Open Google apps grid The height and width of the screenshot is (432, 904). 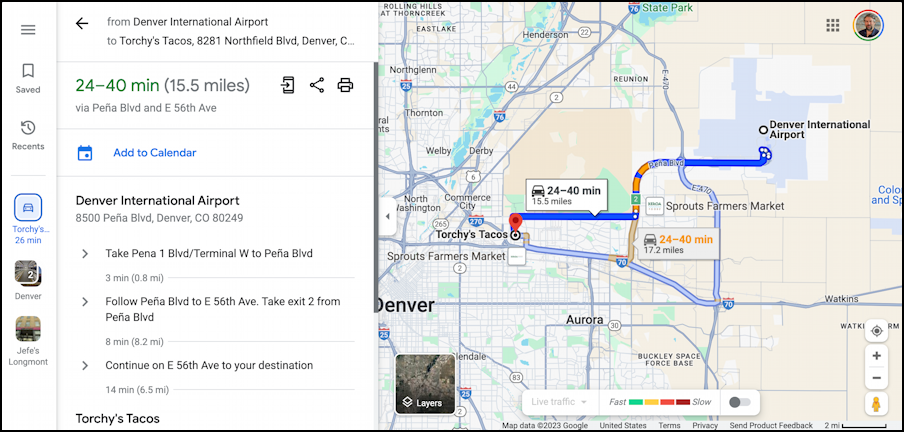coord(833,25)
